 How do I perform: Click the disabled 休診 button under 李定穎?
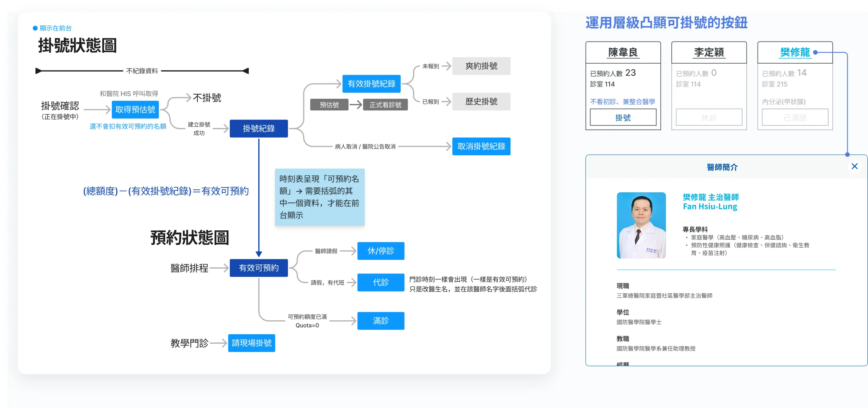tap(709, 117)
